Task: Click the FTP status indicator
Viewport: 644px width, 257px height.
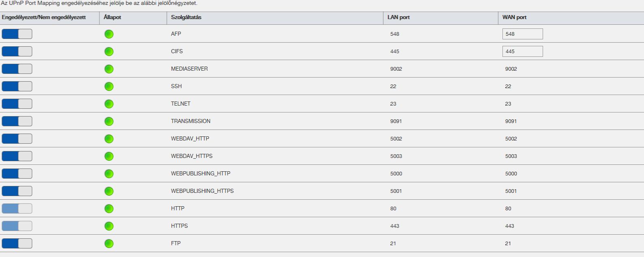Action: 109,244
